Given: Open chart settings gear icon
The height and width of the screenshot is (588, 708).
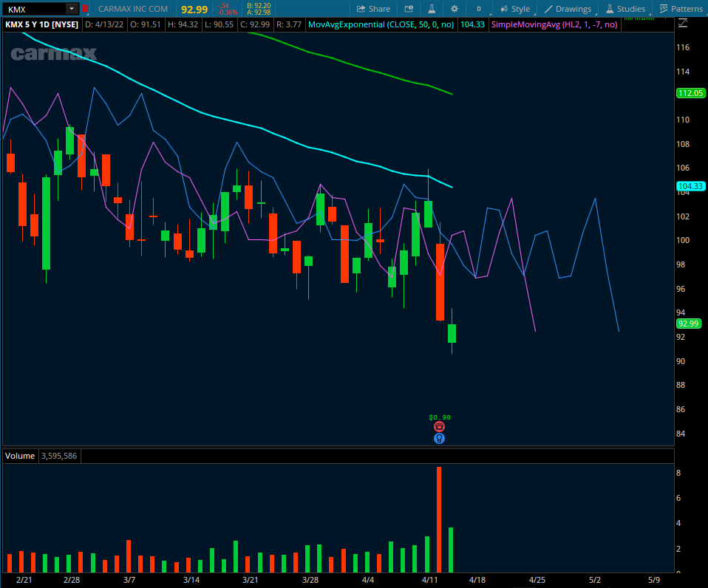Looking at the screenshot, I should [x=455, y=9].
